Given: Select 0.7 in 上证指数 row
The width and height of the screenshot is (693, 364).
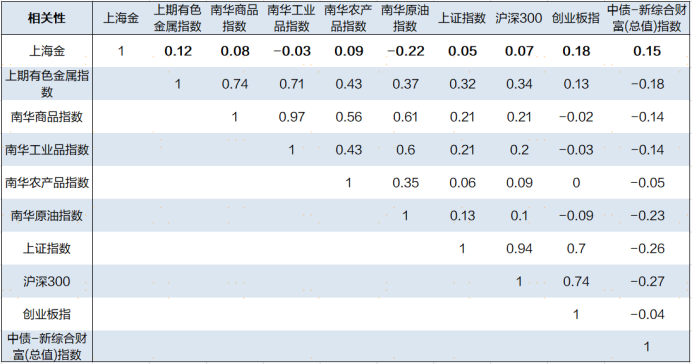Looking at the screenshot, I should click(576, 248).
